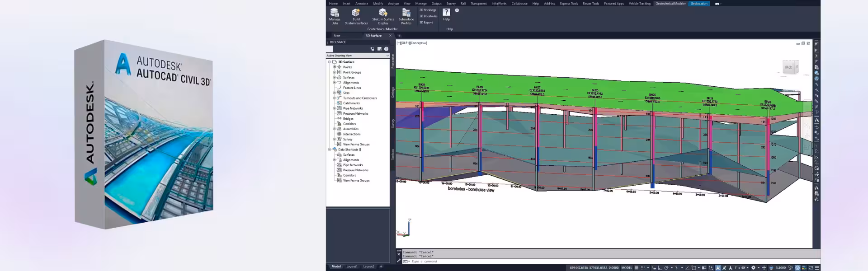Click the large Help question mark icon
The height and width of the screenshot is (271, 868).
click(x=446, y=12)
